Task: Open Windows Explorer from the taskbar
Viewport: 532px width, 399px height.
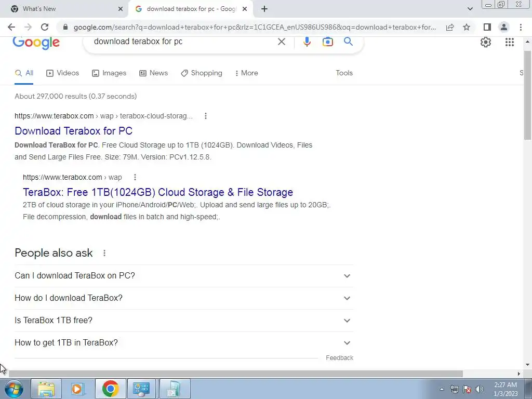Action: click(46, 389)
